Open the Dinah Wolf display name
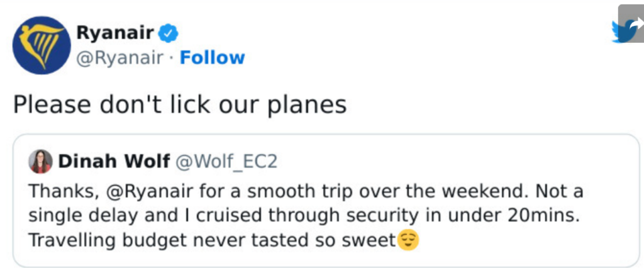The width and height of the screenshot is (644, 268). point(113,162)
